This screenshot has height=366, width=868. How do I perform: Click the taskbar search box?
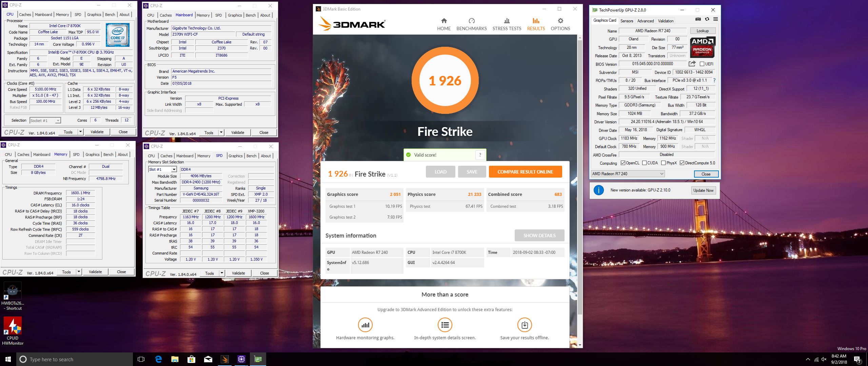(75, 359)
